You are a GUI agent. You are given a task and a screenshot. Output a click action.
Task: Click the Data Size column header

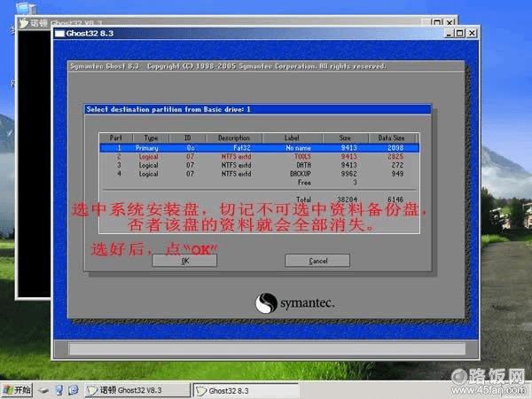pos(391,137)
